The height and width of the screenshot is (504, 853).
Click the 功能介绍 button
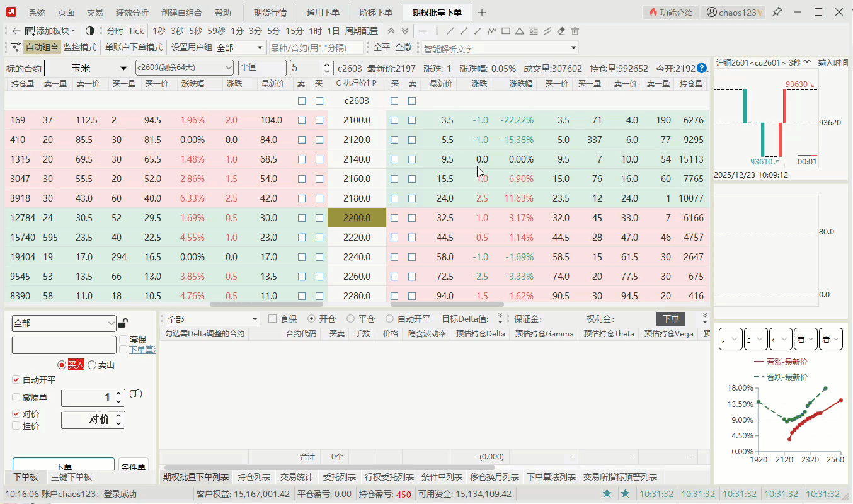click(x=671, y=13)
